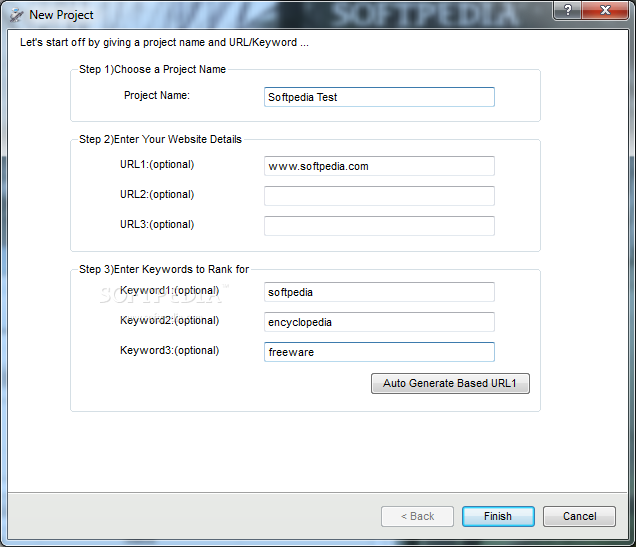
Task: Click the Step 1)Choose a Project Name heading
Action: point(152,69)
